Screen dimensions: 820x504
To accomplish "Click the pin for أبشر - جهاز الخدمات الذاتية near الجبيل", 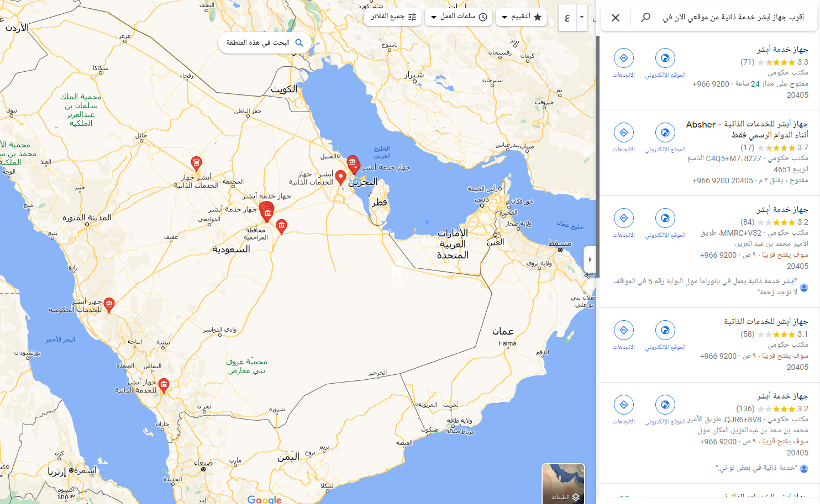I will pyautogui.click(x=341, y=177).
